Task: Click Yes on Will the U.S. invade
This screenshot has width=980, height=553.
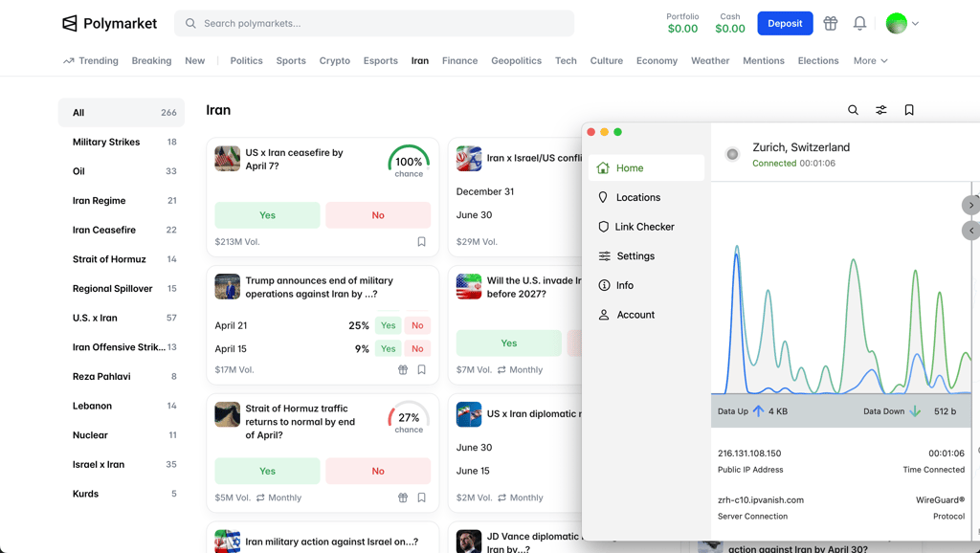Action: 509,343
